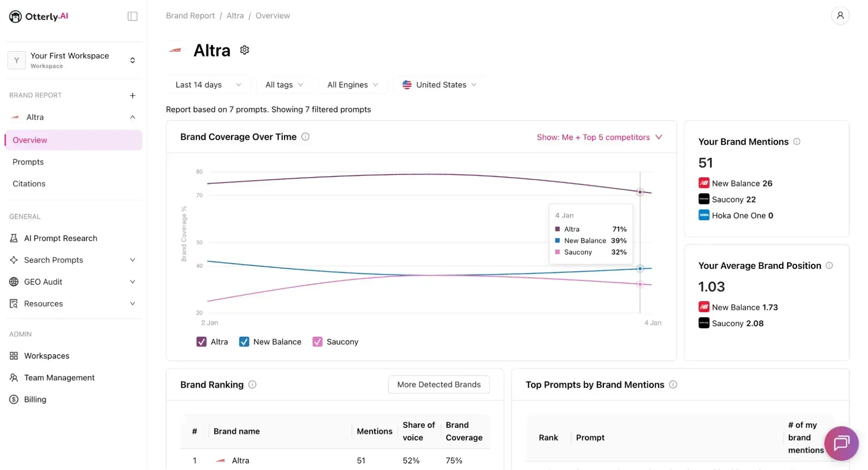Click the user profile icon
868x470 pixels.
[x=841, y=15]
